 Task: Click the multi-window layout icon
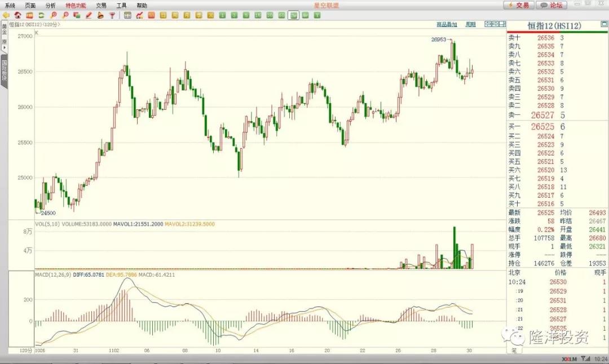[77, 16]
